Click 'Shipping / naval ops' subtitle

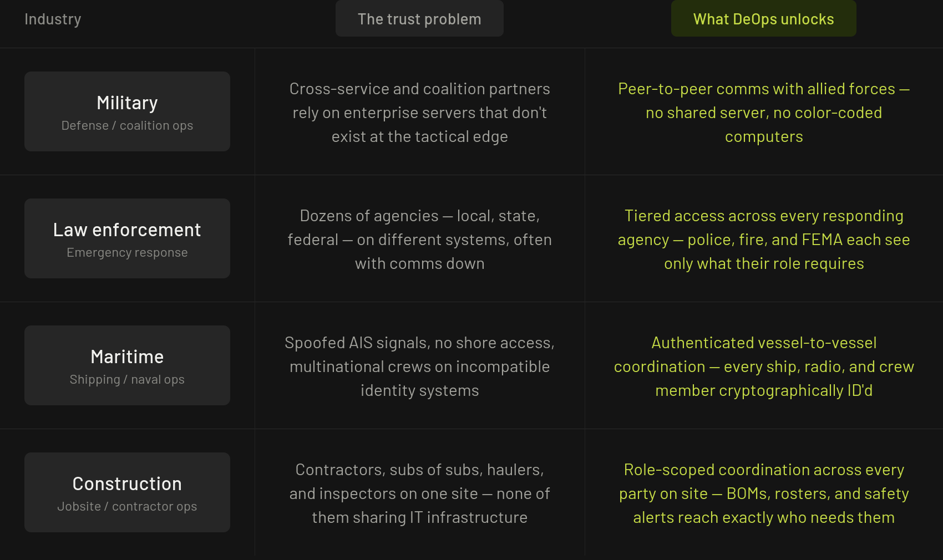click(x=127, y=380)
